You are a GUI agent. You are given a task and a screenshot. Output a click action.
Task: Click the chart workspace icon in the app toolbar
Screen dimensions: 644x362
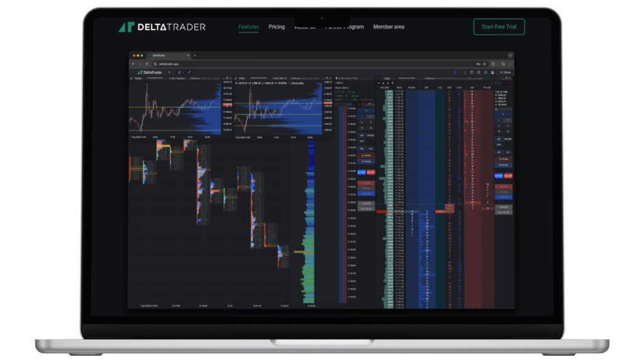click(x=180, y=72)
